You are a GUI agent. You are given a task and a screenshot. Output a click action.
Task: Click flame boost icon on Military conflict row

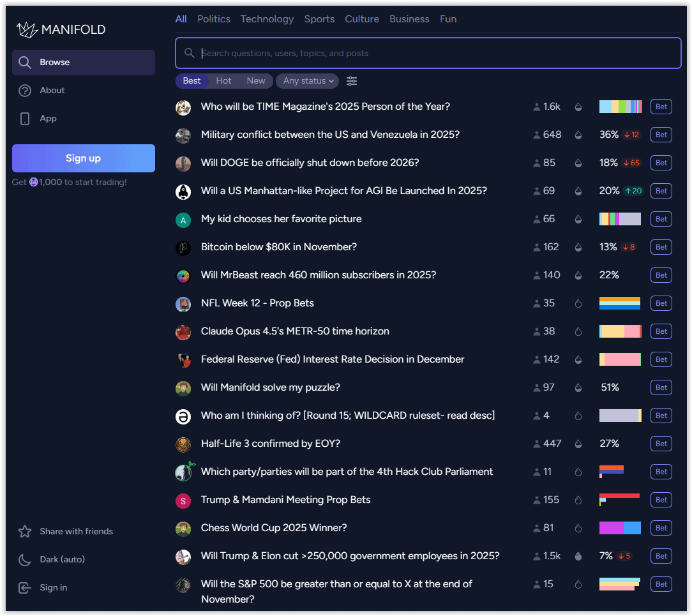click(x=578, y=135)
